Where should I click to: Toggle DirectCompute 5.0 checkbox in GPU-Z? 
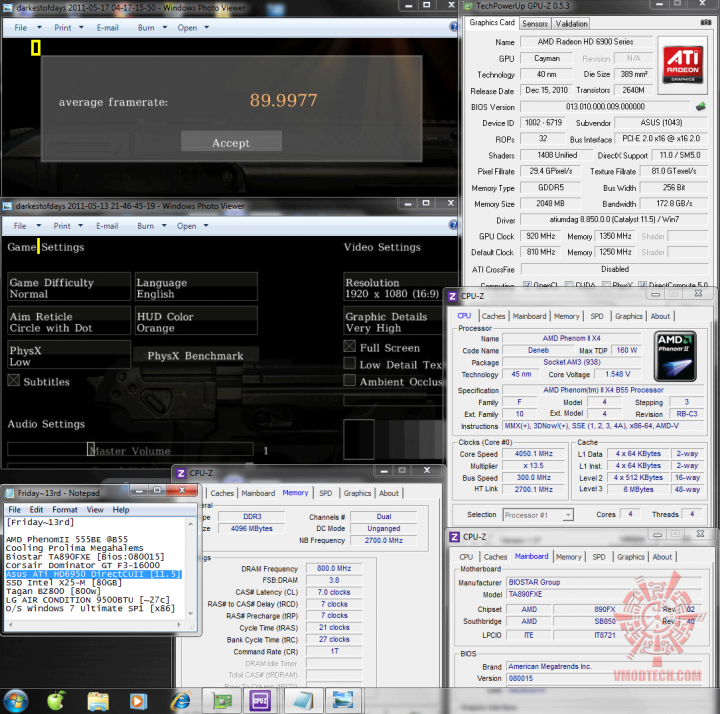tap(643, 285)
